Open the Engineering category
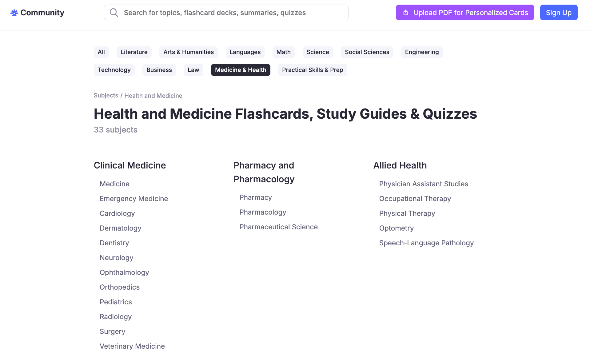This screenshot has height=364, width=590. pos(422,52)
